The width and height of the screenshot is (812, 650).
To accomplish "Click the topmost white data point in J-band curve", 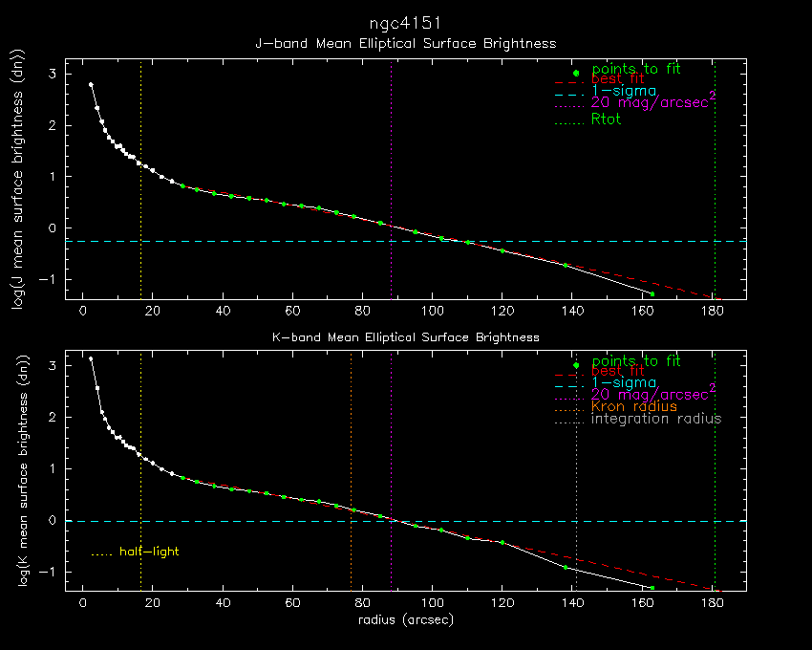I will [x=91, y=85].
